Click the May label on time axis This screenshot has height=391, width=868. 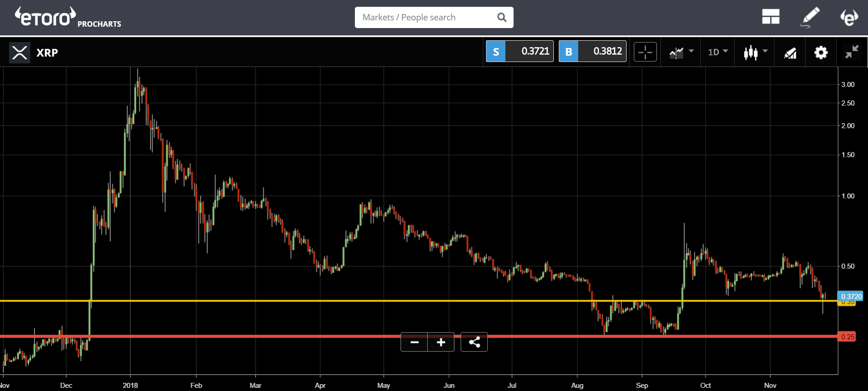[x=383, y=385]
